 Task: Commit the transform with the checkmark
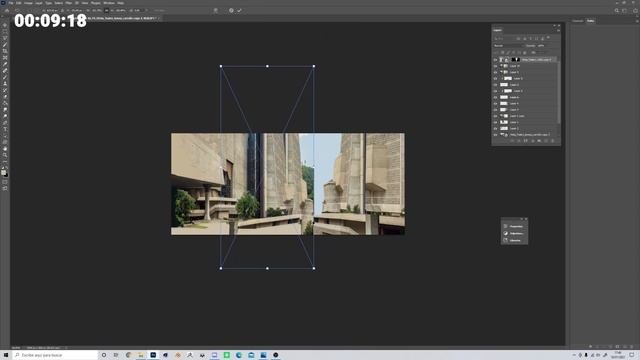point(239,11)
